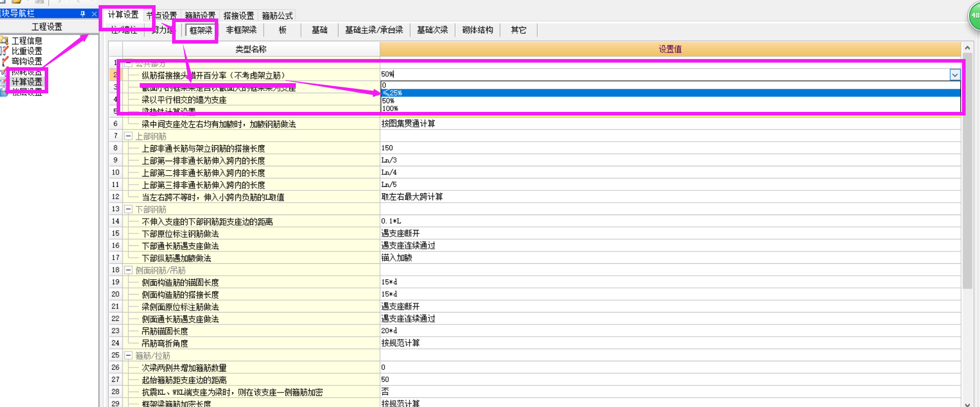Image resolution: width=980 pixels, height=407 pixels.
Task: Choose 0 in the percentage dropdown list
Action: tap(670, 85)
